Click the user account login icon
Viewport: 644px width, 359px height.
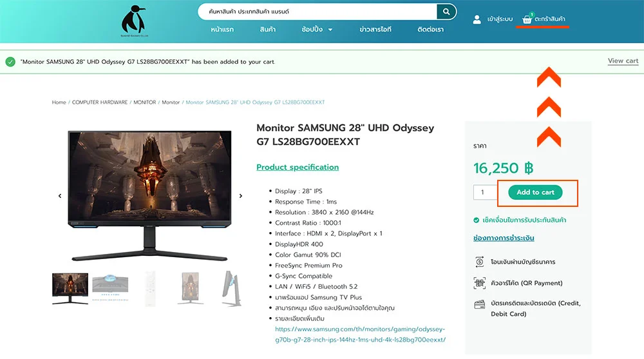[x=477, y=19]
